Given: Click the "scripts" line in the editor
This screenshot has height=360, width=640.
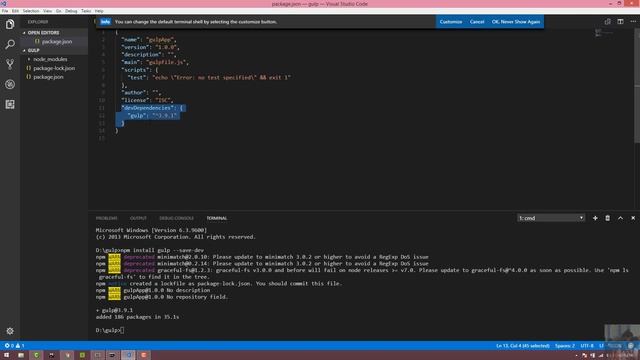Looking at the screenshot, I should tap(140, 70).
